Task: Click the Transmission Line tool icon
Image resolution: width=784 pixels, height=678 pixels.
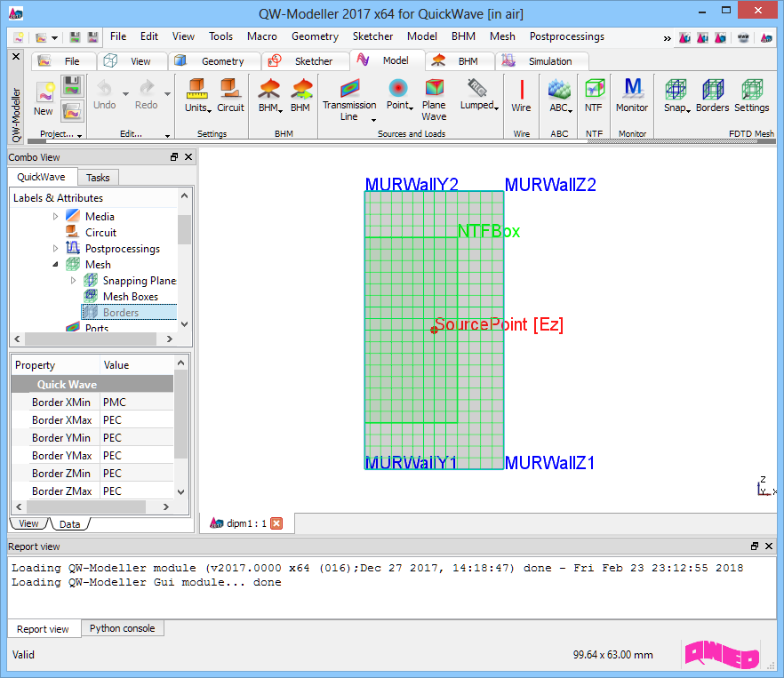Action: click(x=348, y=89)
